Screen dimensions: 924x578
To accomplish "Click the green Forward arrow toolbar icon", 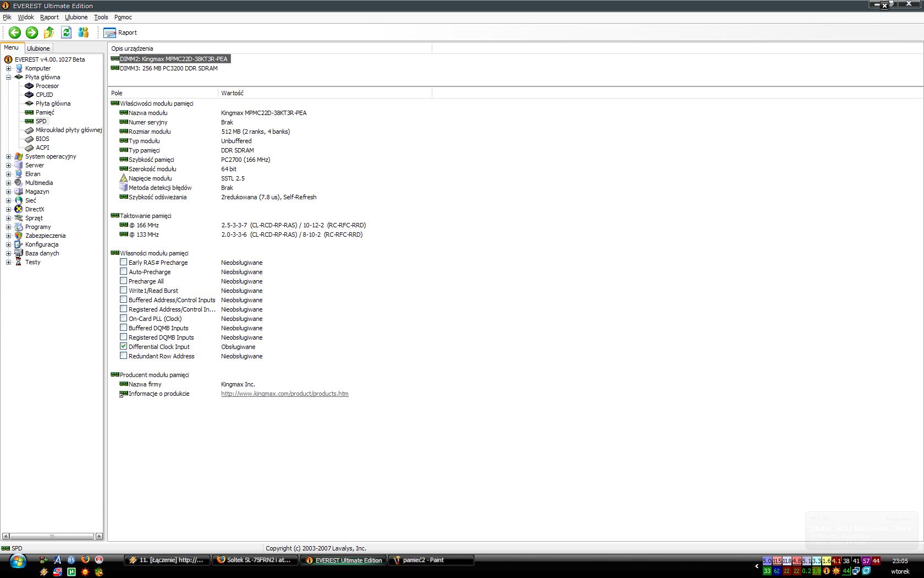I will [32, 32].
